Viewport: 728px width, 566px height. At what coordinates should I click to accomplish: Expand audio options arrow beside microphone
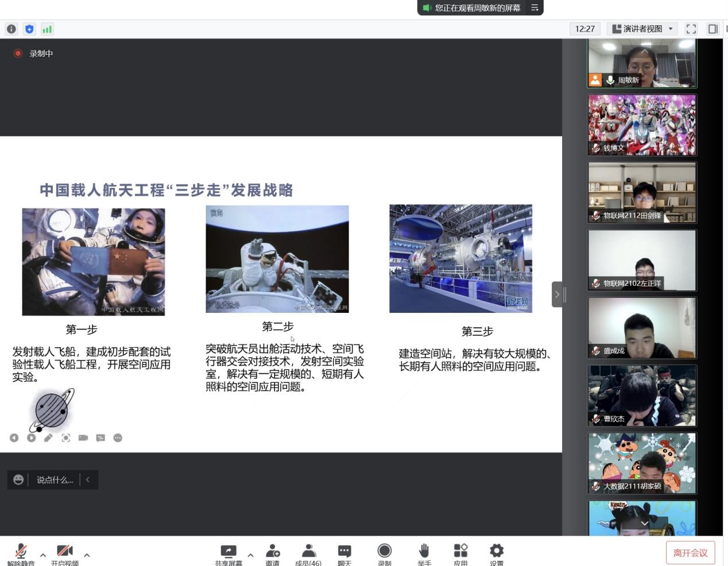click(43, 555)
